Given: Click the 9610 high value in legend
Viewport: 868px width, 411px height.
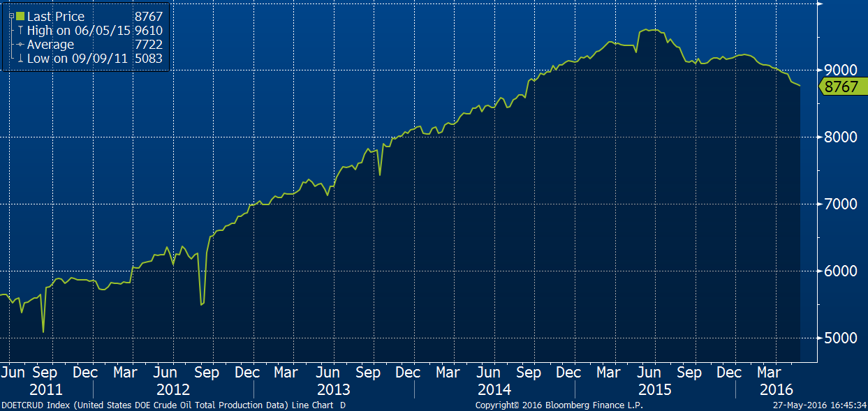Looking at the screenshot, I should pyautogui.click(x=148, y=31).
